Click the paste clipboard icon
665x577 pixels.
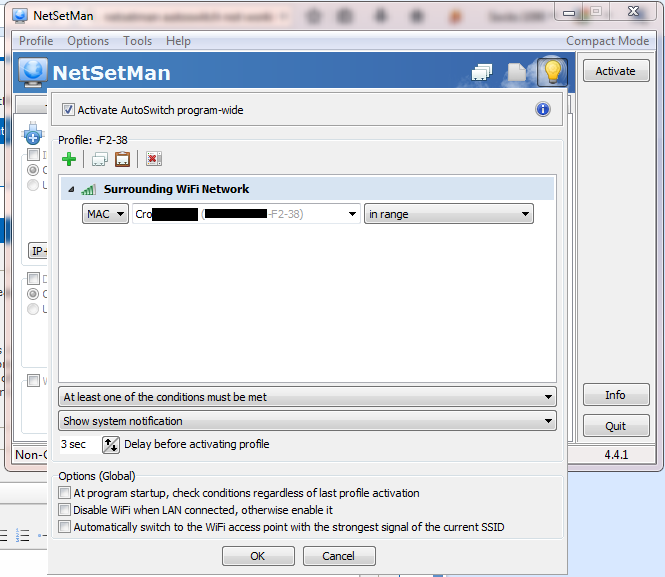(123, 159)
